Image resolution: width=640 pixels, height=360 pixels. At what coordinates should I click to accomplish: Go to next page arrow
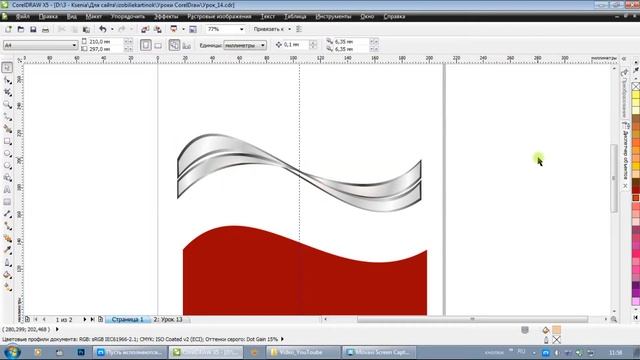coord(84,319)
